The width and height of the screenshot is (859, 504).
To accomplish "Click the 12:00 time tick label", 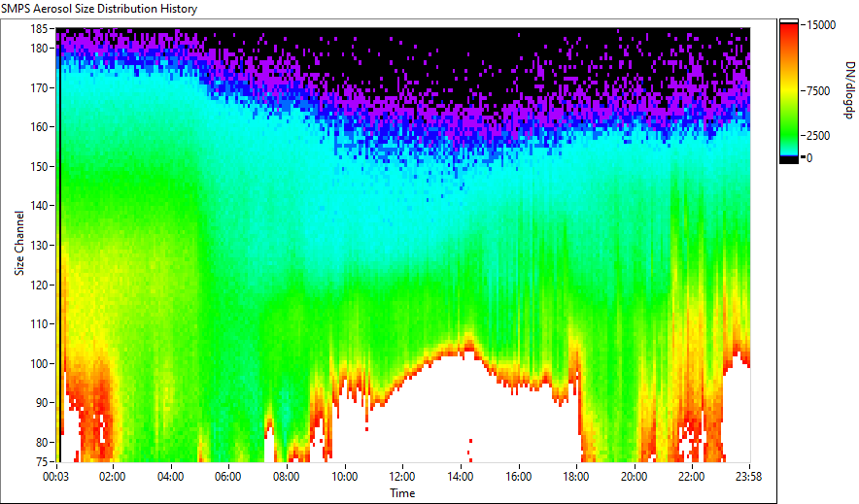I will coord(402,477).
